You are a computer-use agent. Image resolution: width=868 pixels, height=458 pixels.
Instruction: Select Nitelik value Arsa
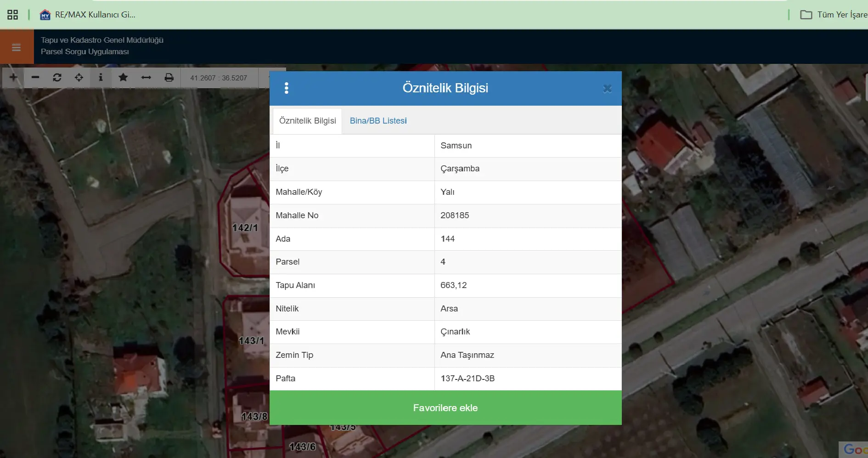click(528, 309)
